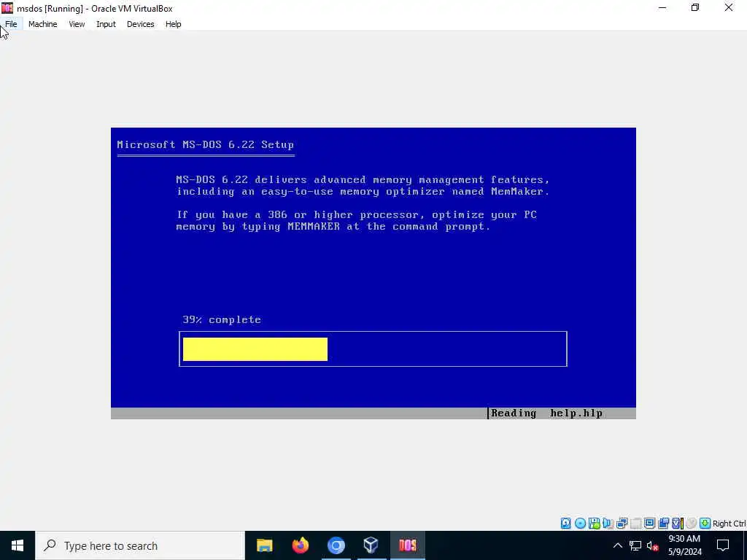Open the File menu
Screen dimensions: 747x560
(x=11, y=24)
